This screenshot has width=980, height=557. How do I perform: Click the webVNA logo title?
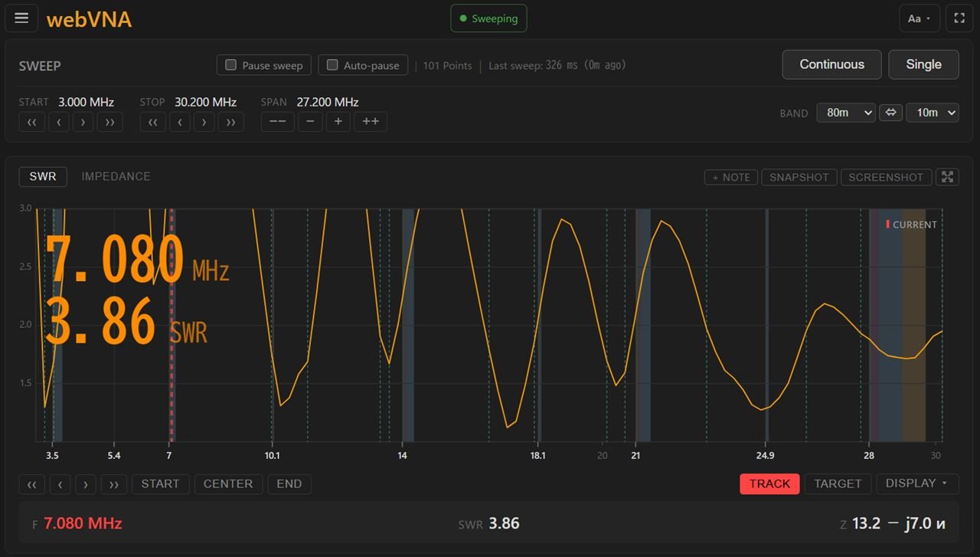tap(89, 19)
